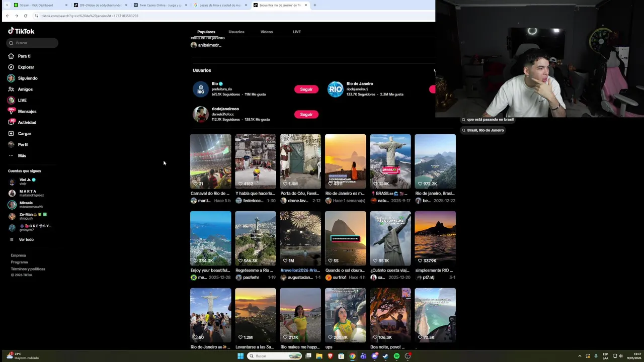Open the simplesmente RIO sunset video
644x362 pixels.
(x=435, y=238)
